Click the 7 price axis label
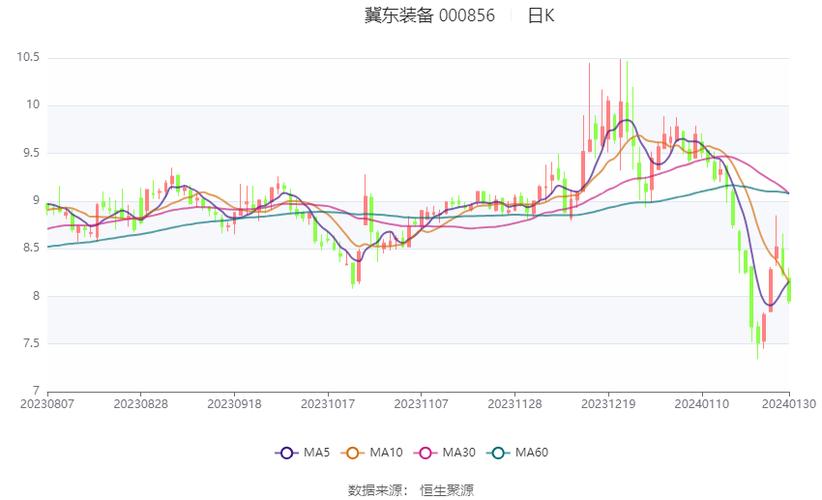Viewport: 822px width, 500px height. click(36, 390)
